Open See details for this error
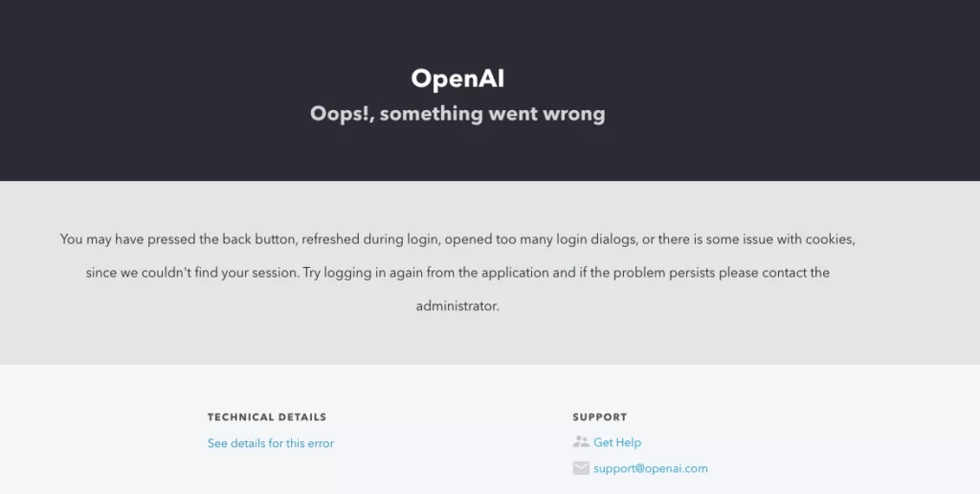This screenshot has height=494, width=980. click(271, 443)
